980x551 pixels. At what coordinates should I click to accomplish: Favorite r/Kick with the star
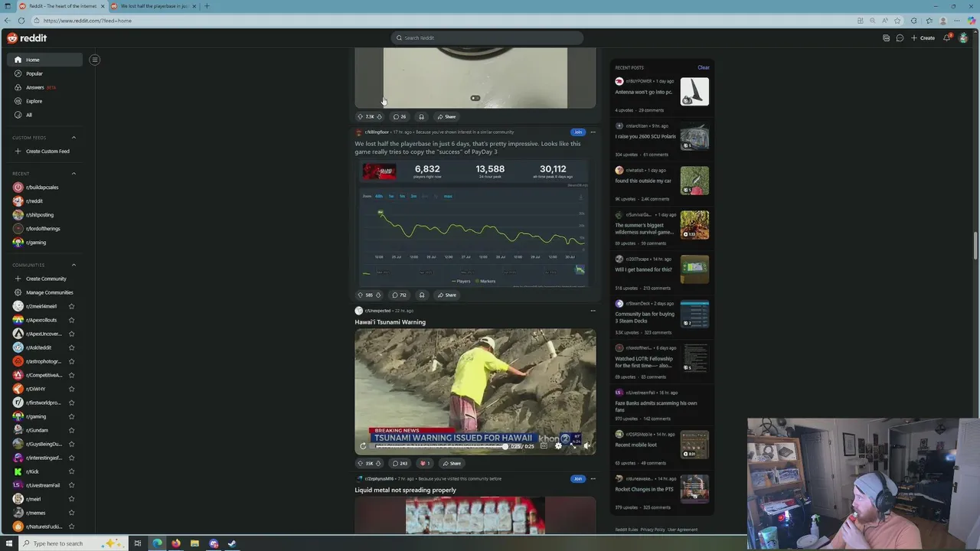(71, 471)
